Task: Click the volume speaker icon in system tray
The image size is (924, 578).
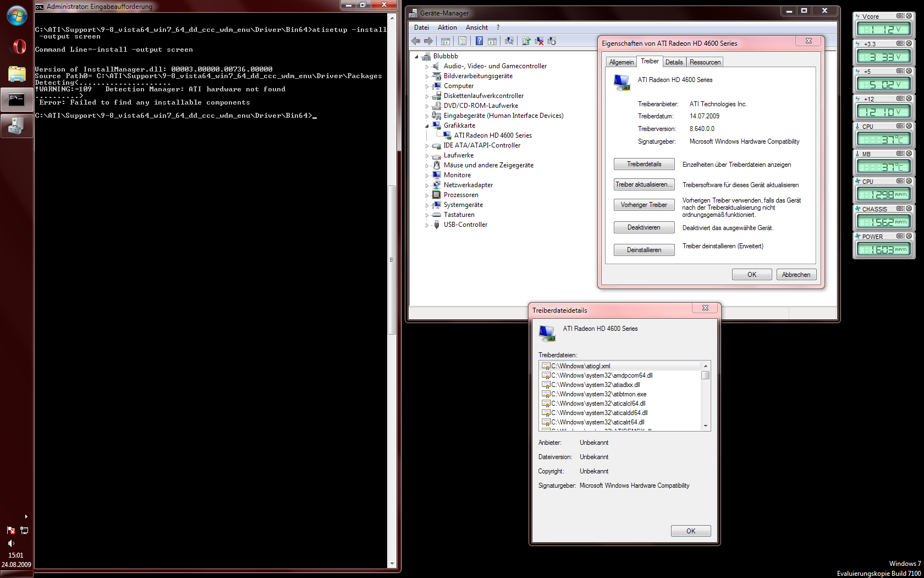Action: coord(10,543)
